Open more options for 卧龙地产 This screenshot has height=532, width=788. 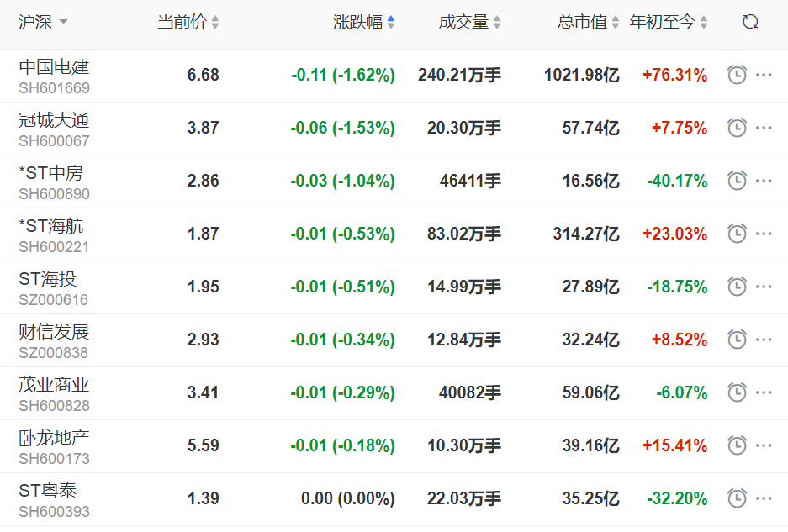click(764, 445)
